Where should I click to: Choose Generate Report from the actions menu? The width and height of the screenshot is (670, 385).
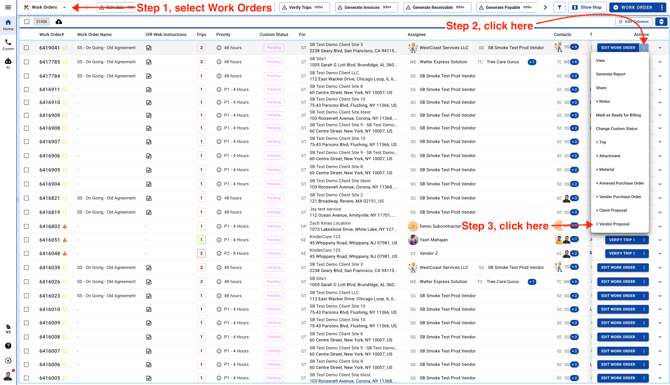(x=620, y=74)
